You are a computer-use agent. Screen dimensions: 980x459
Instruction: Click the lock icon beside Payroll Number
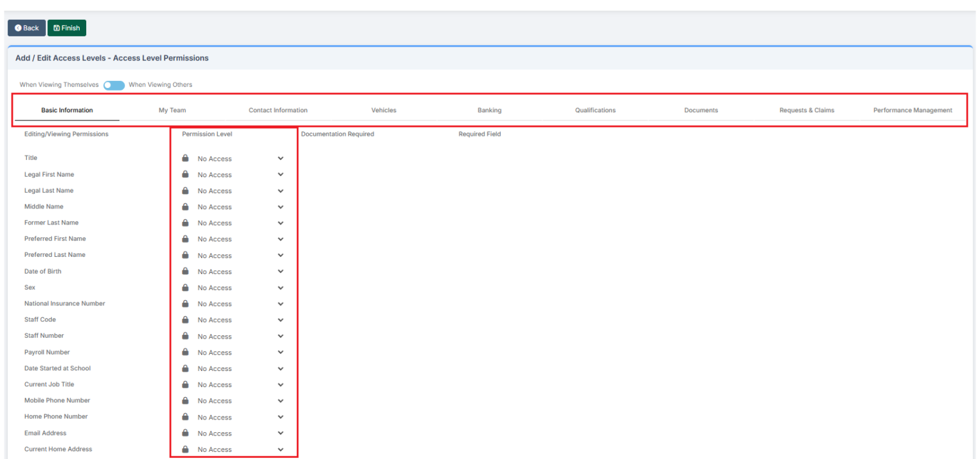pyautogui.click(x=185, y=352)
